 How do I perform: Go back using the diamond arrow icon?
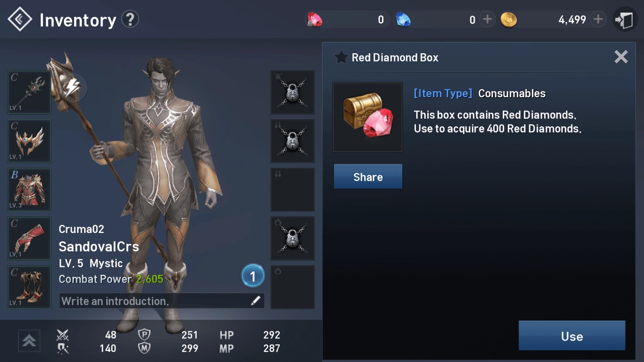[x=20, y=19]
